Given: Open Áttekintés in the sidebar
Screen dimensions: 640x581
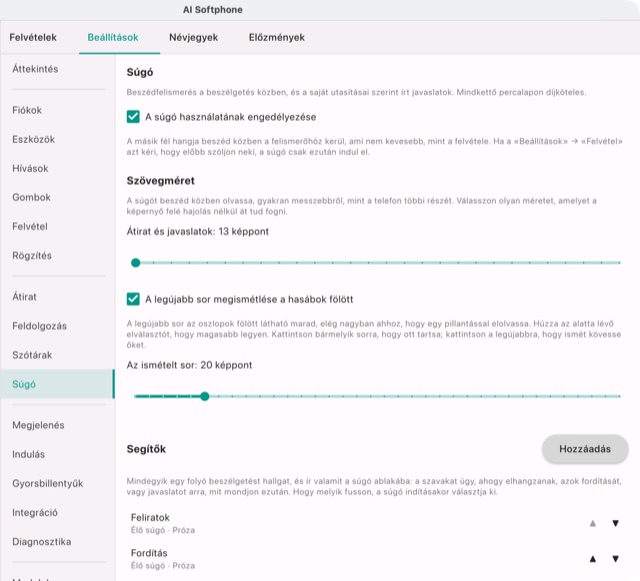Looking at the screenshot, I should point(57,69).
